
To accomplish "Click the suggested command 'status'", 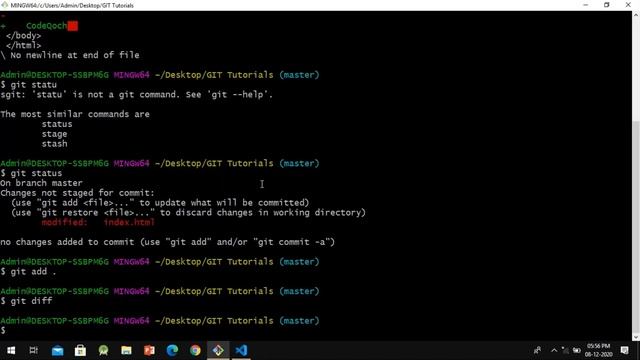I will (57, 124).
